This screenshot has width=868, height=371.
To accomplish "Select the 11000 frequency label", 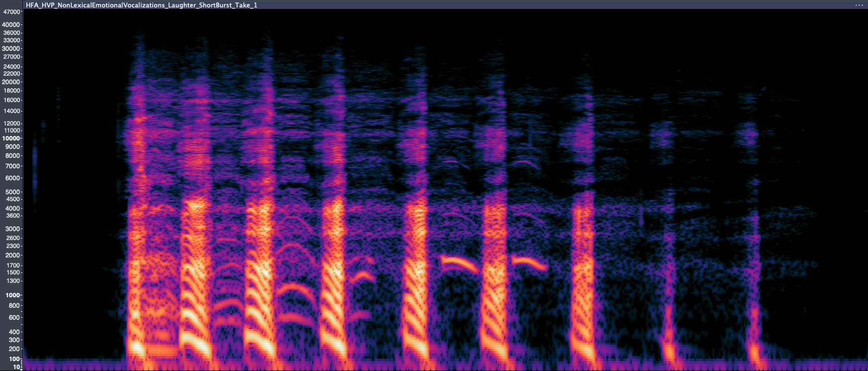I will (11, 130).
